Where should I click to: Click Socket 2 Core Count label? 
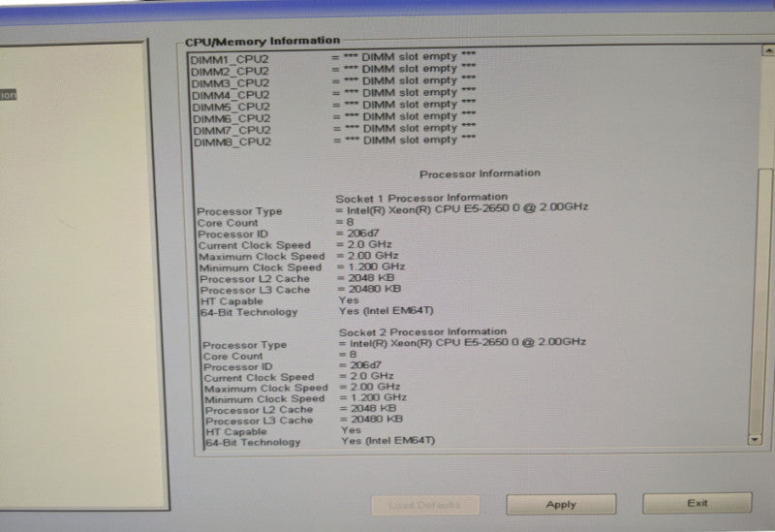(x=232, y=357)
